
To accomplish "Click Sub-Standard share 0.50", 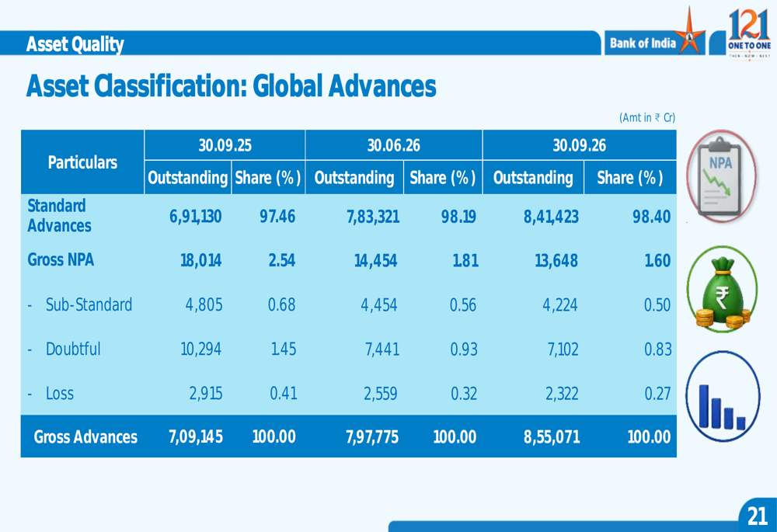I will (x=657, y=305).
